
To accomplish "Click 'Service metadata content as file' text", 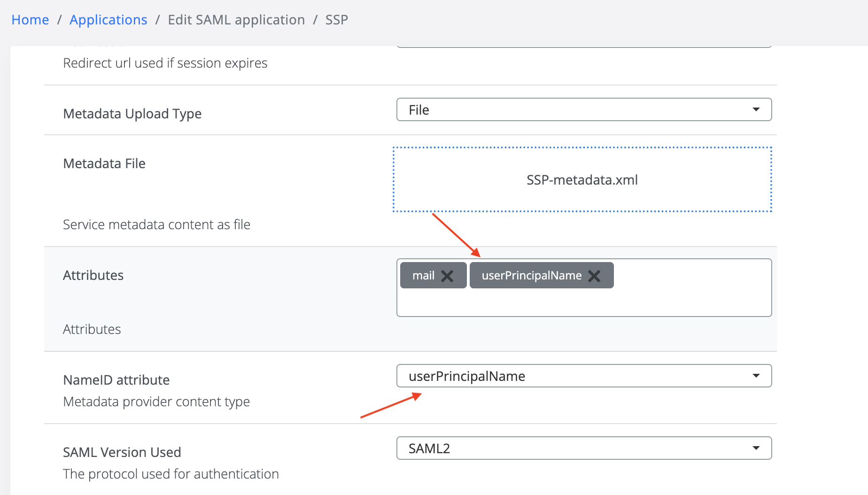I will [x=156, y=224].
